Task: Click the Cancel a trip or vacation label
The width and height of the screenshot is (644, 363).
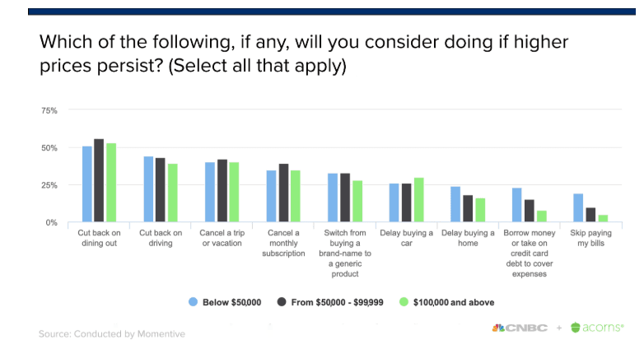Action: [x=222, y=238]
